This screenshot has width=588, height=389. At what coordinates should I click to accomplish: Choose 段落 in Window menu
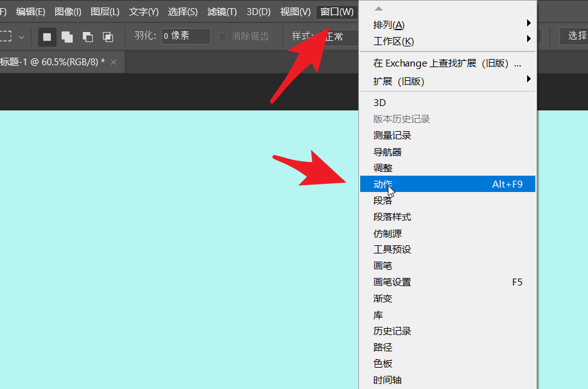coord(448,201)
